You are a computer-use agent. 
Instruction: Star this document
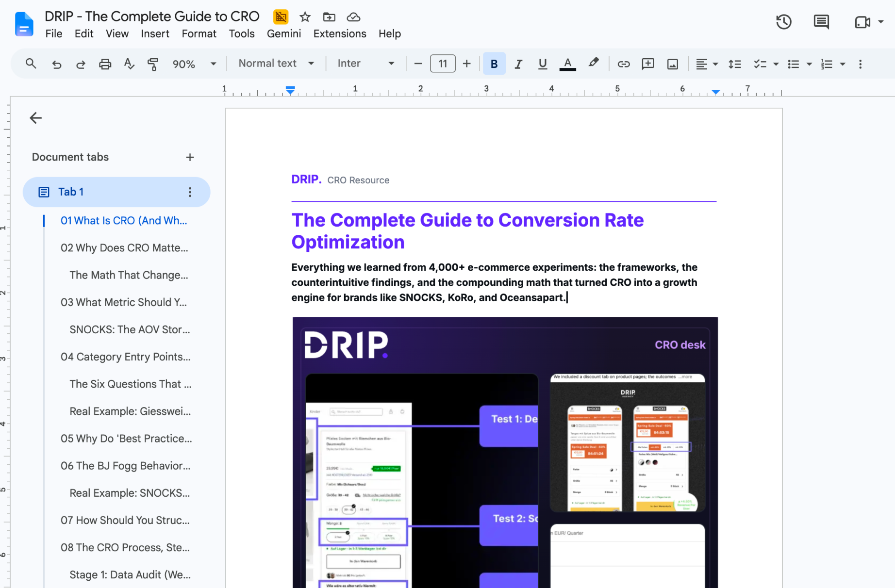(x=305, y=17)
